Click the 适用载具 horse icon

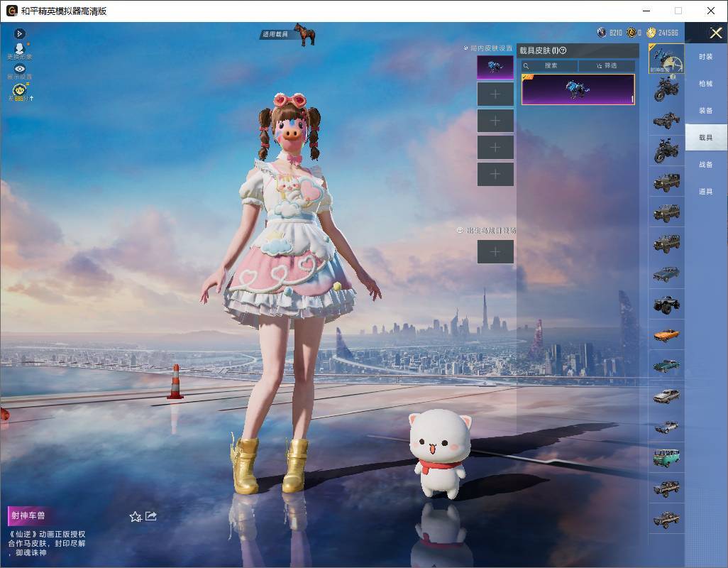[304, 34]
